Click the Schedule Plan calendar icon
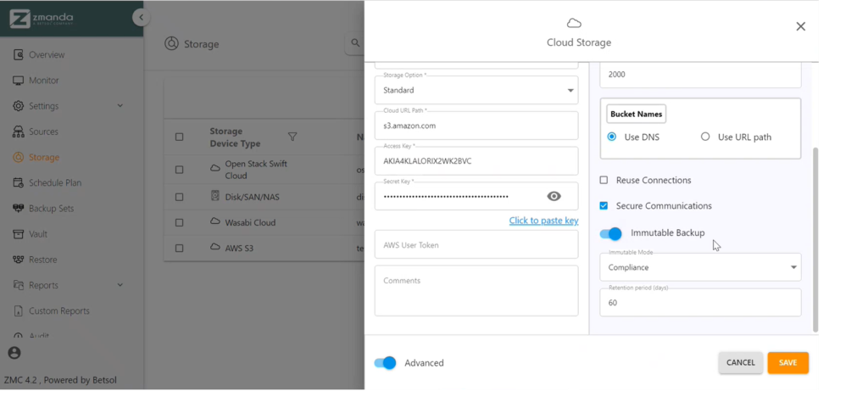Screen dimensions: 868x414 point(19,183)
